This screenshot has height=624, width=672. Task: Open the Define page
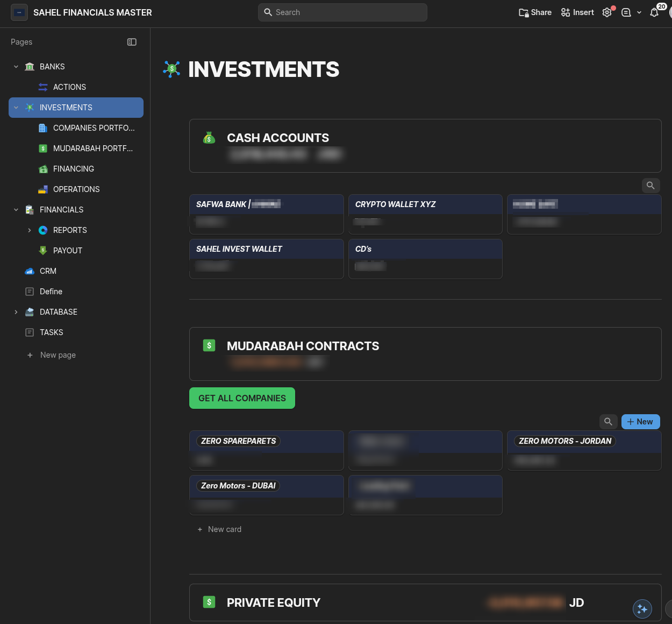(x=51, y=292)
